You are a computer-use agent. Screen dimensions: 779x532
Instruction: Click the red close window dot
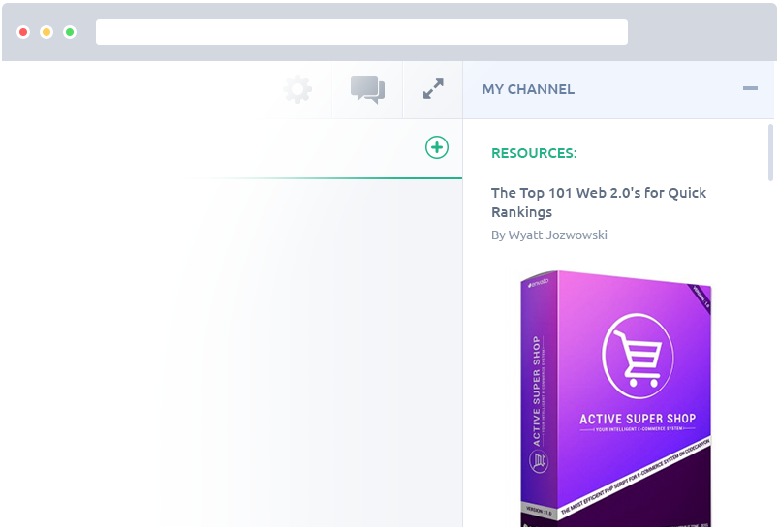click(23, 32)
